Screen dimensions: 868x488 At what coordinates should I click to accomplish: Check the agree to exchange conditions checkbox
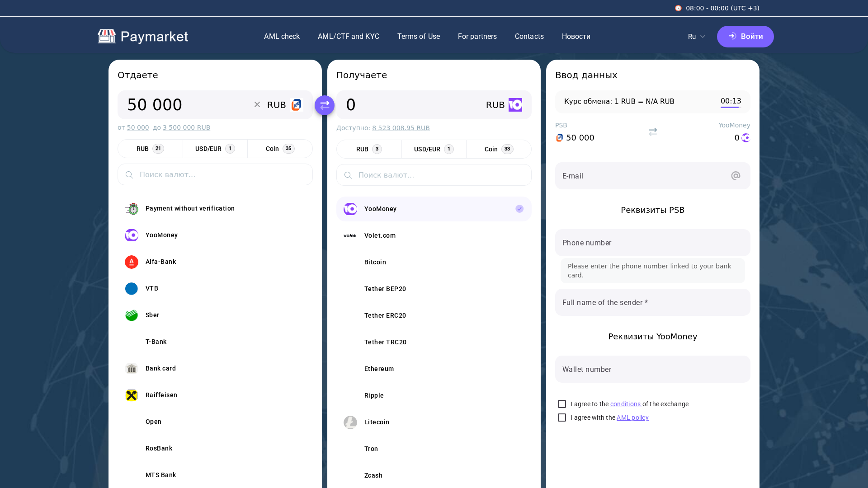click(562, 404)
